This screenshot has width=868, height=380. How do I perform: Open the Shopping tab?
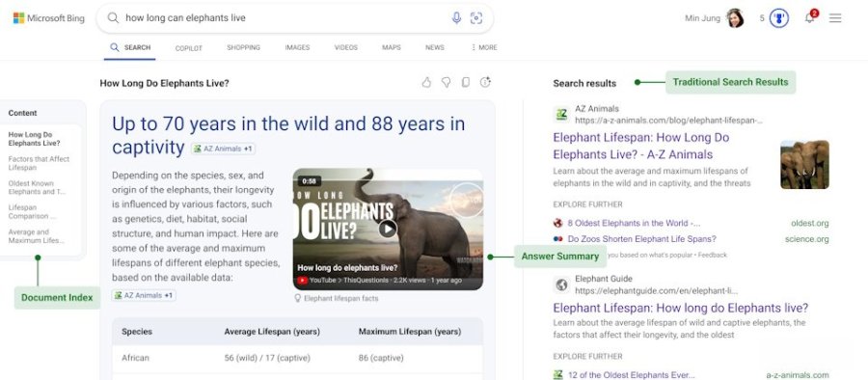(x=244, y=47)
